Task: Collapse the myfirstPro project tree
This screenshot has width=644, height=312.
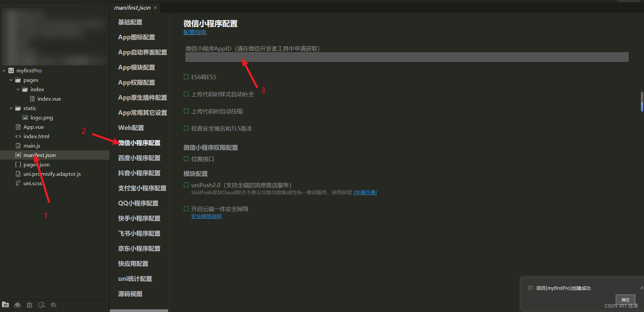Action: pyautogui.click(x=4, y=70)
